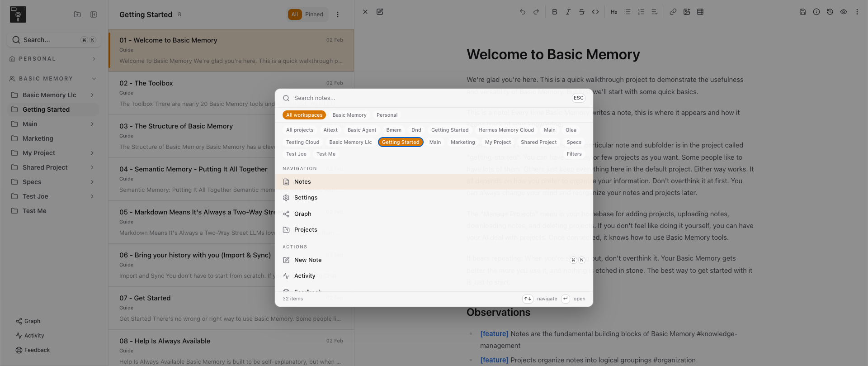Expand the Main folder chevron

(92, 124)
